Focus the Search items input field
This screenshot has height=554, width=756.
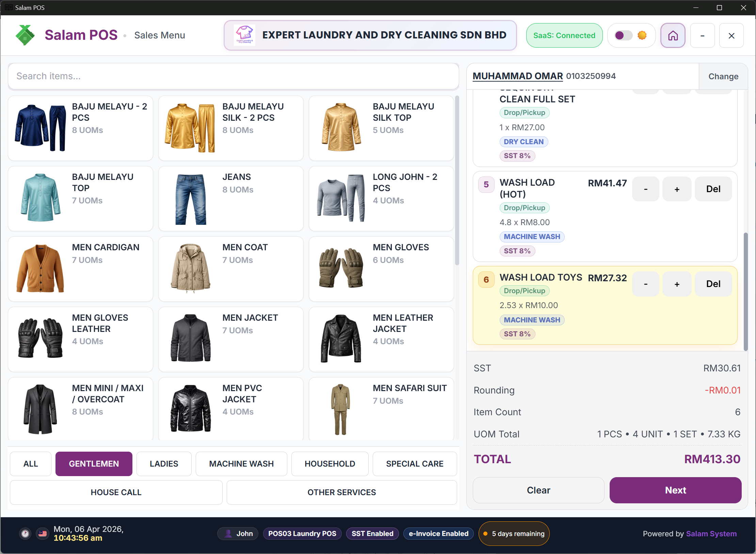[234, 76]
